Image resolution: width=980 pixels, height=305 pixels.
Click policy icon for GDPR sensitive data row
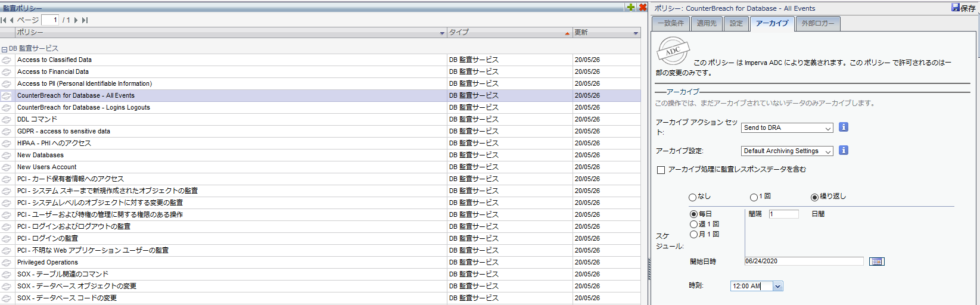click(7, 132)
